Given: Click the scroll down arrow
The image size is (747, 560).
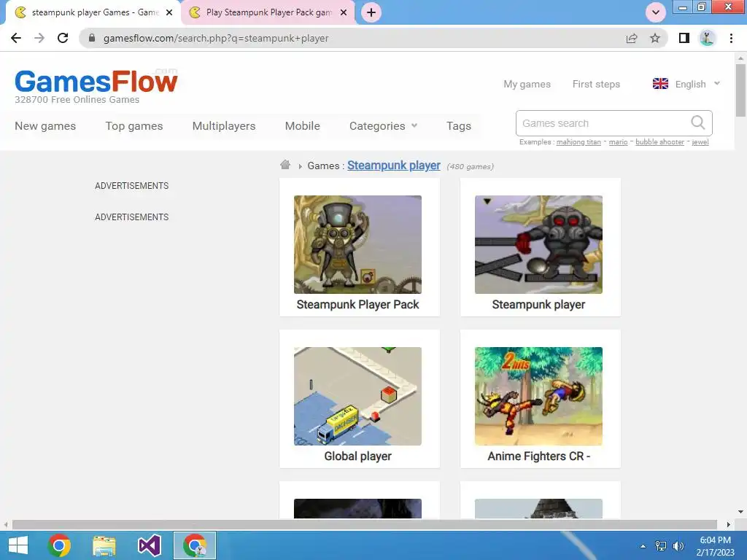Looking at the screenshot, I should 740,512.
